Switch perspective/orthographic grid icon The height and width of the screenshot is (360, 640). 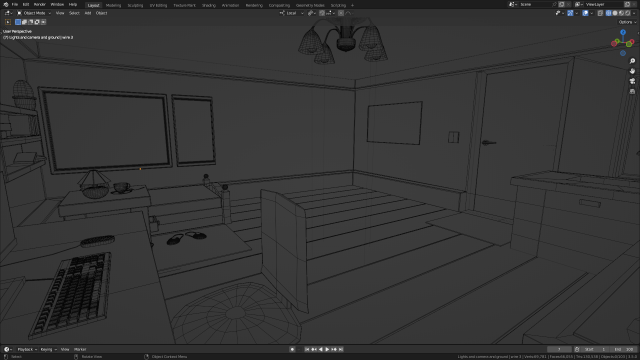632,91
